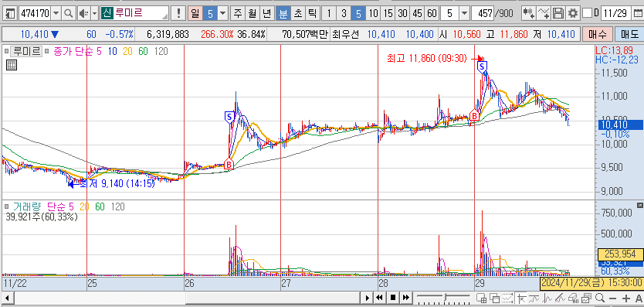
Task: Switch chart to monthly 월 period
Action: click(x=253, y=14)
